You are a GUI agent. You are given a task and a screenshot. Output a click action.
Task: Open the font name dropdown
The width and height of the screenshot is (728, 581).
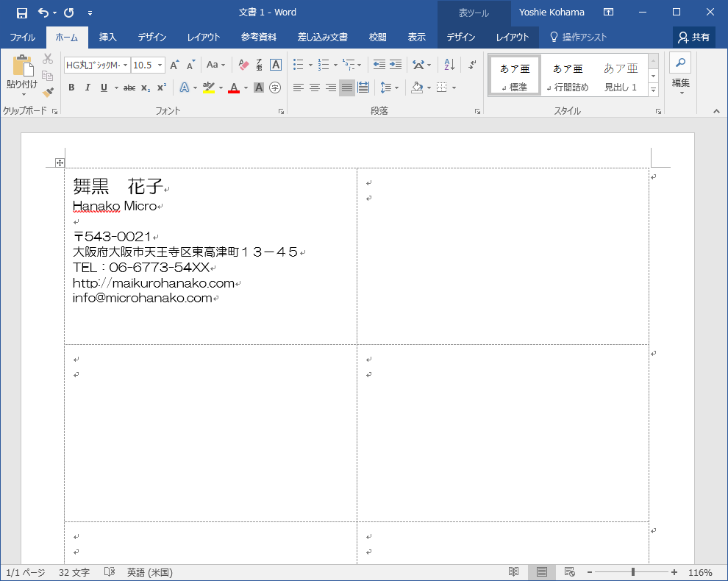tap(124, 65)
